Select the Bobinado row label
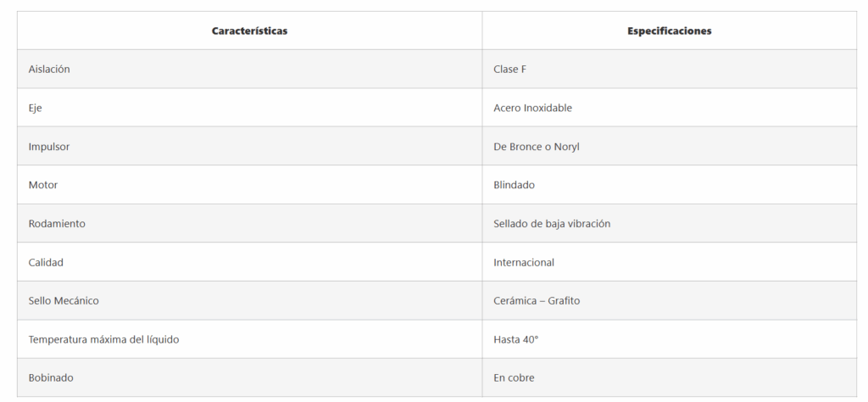 tap(52, 378)
